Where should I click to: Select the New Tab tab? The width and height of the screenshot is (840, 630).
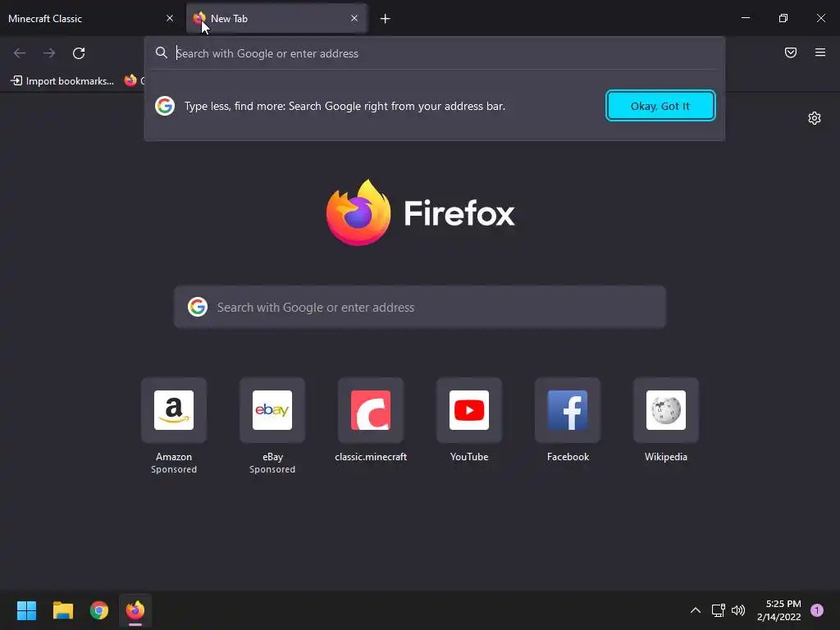tap(276, 18)
